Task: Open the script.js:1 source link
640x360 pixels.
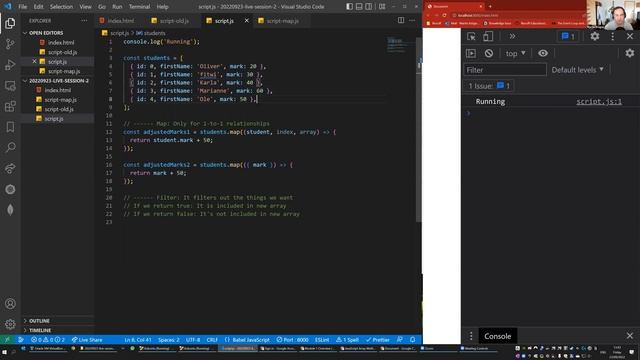Action: (x=599, y=102)
